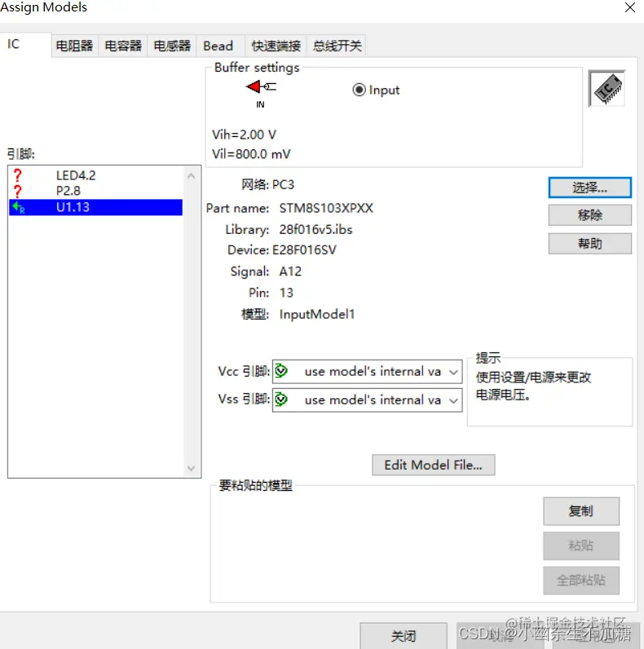This screenshot has height=649, width=644.
Task: Click the device value E28F016SV
Action: click(x=304, y=250)
